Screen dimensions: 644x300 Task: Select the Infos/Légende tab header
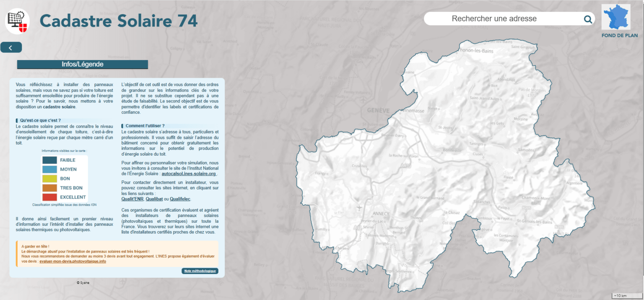(83, 65)
